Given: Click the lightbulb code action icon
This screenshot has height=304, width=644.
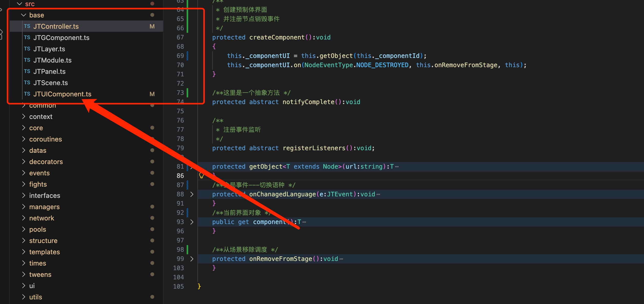Looking at the screenshot, I should pyautogui.click(x=202, y=176).
